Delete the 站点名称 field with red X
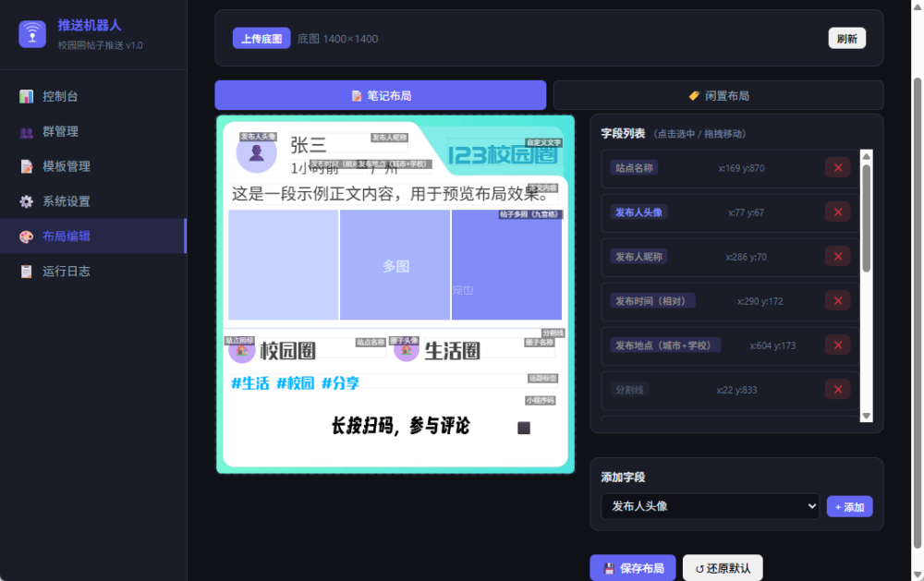The image size is (924, 581). (837, 168)
